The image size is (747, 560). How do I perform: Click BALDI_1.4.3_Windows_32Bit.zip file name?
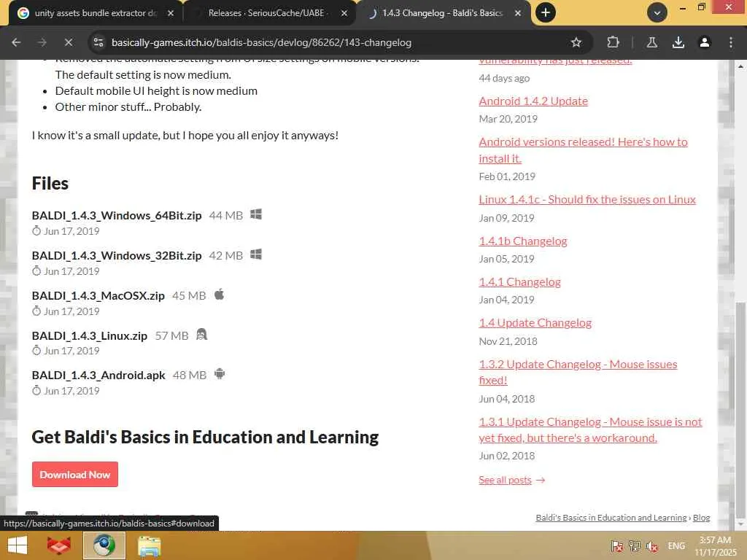pos(117,256)
